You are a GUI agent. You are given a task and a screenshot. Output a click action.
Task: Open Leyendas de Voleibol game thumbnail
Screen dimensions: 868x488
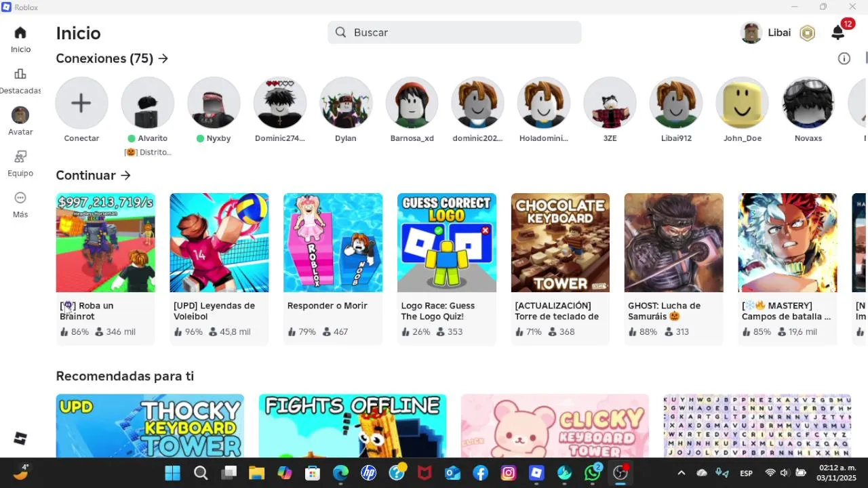pyautogui.click(x=219, y=243)
